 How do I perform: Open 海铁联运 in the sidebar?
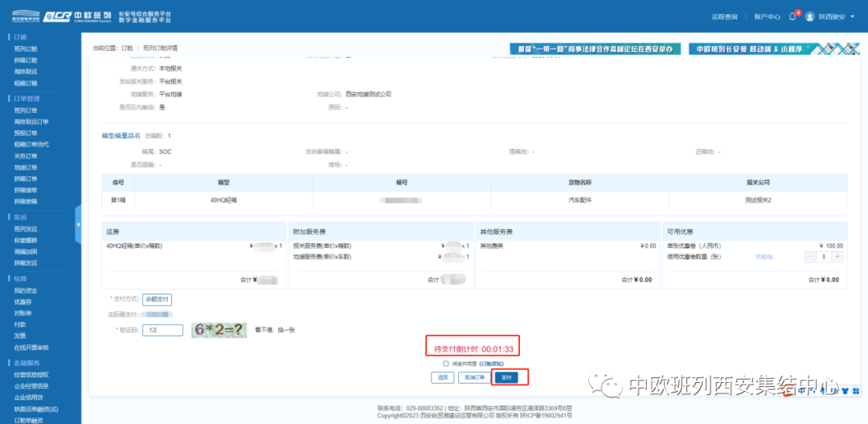pos(26,72)
